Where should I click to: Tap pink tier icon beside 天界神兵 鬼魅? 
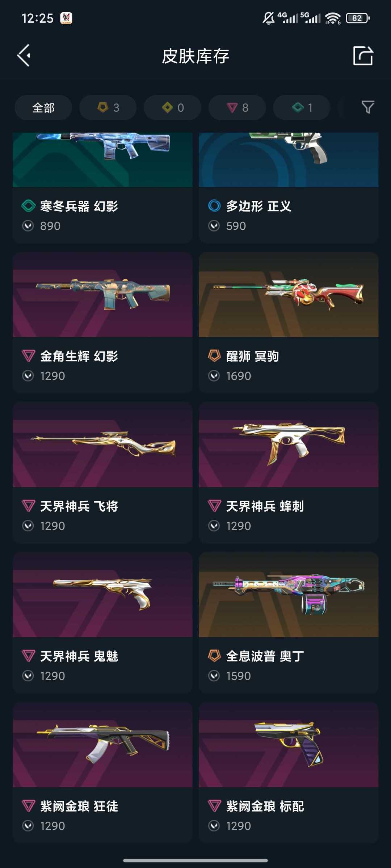28,656
